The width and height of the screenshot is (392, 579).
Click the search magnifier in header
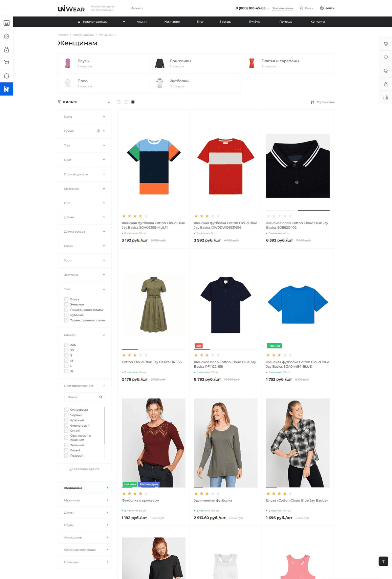[301, 8]
